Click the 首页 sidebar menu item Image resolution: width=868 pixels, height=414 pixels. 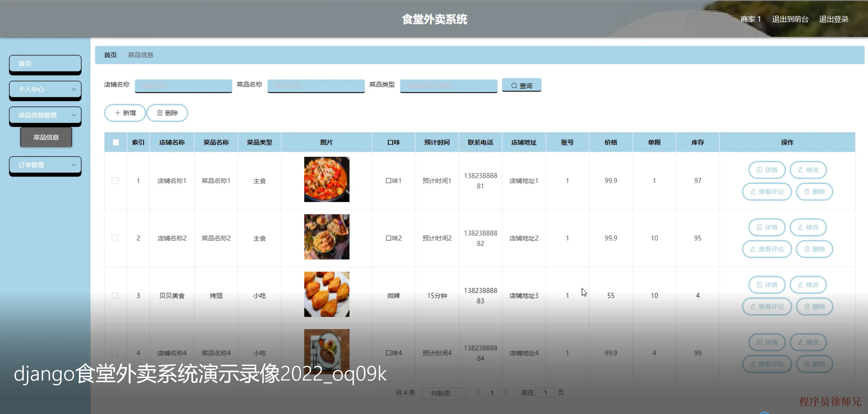(x=45, y=64)
